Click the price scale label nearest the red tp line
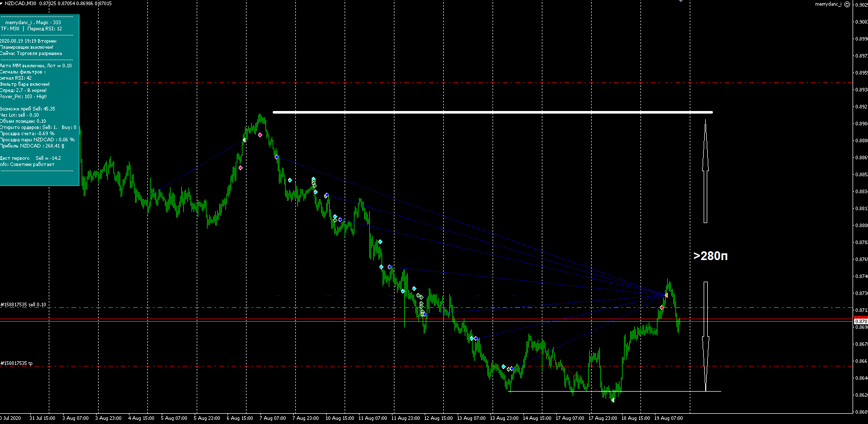868x424 pixels. pyautogui.click(x=861, y=361)
